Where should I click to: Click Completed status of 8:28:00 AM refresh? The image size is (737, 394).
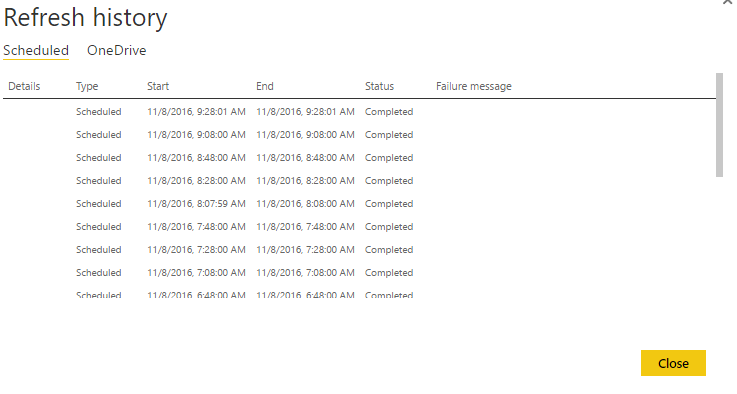coord(389,181)
